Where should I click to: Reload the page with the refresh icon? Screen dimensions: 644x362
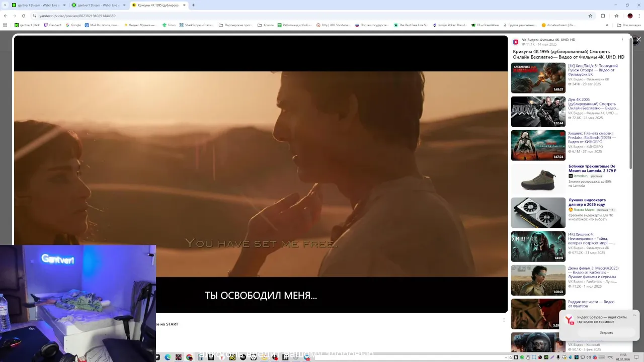pos(24,16)
